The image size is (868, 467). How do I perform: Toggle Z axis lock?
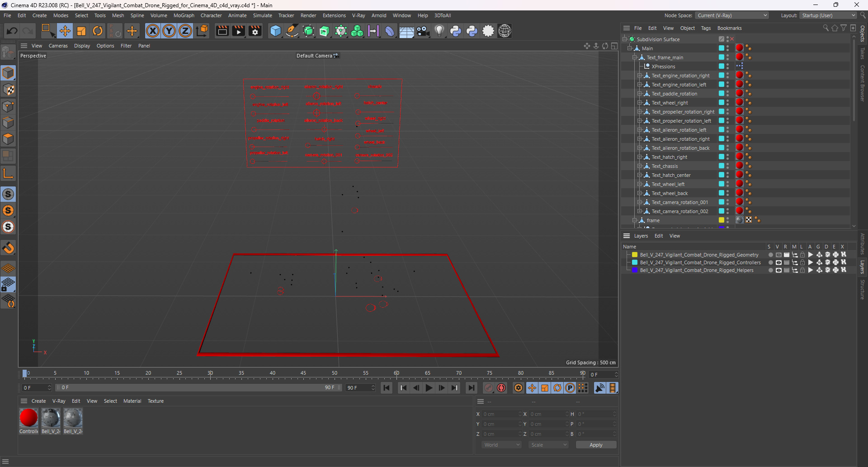(x=185, y=31)
